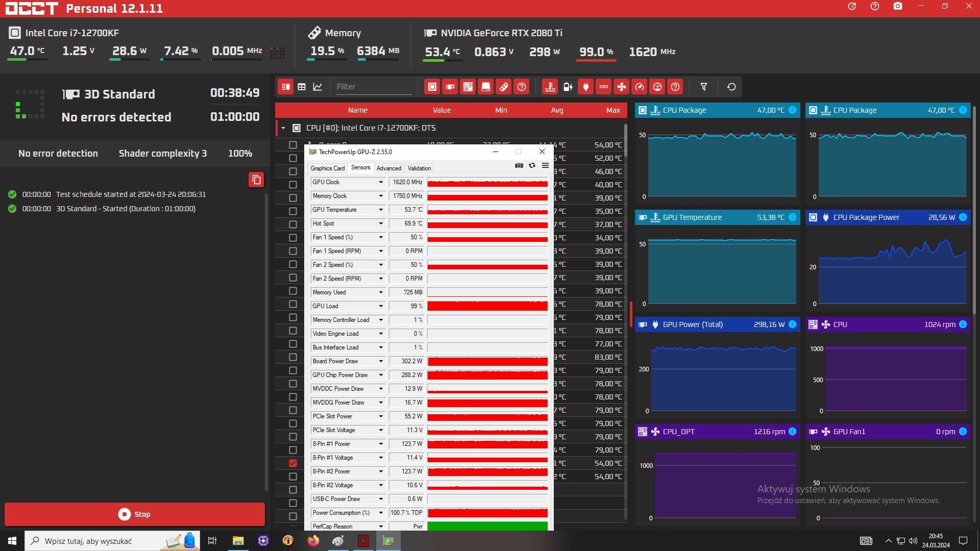
Task: Toggle motherboard sensors filter icon
Action: [x=468, y=87]
